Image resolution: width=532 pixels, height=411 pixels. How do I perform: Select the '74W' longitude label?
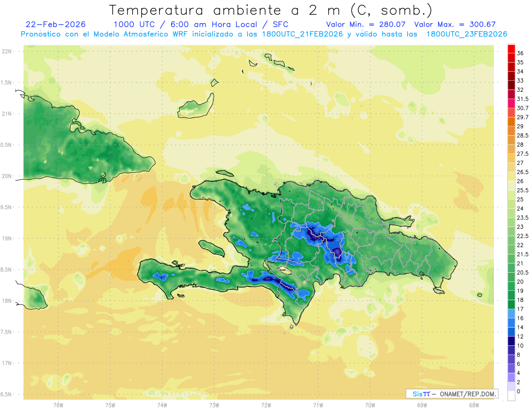pyautogui.click(x=162, y=405)
